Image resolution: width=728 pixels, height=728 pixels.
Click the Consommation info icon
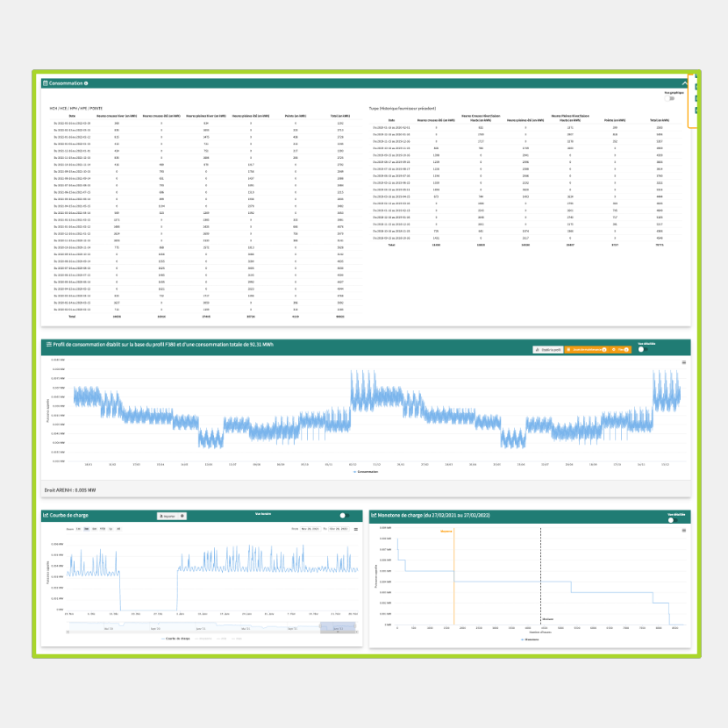click(x=86, y=82)
